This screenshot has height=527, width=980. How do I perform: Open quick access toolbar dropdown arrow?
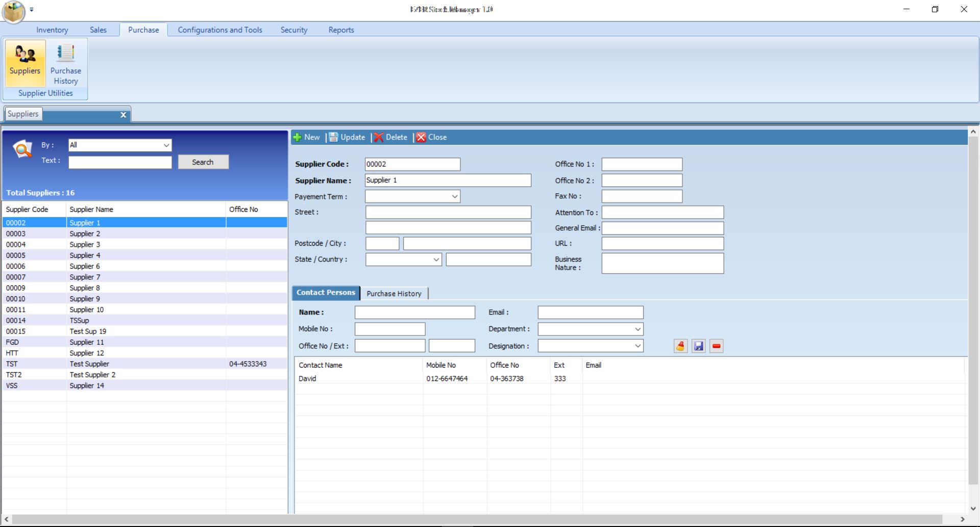point(32,10)
